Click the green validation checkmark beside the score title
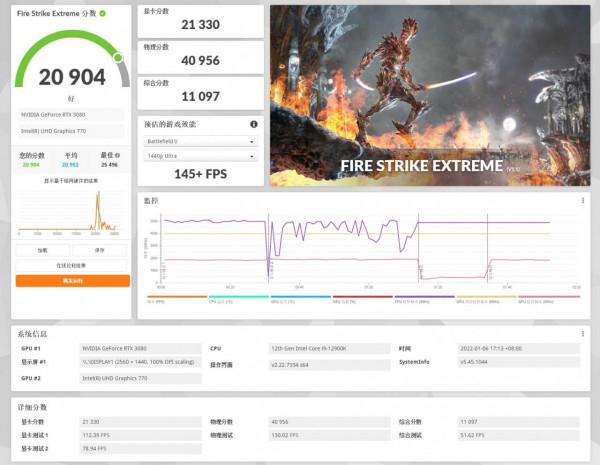600x465 pixels. 102,14
